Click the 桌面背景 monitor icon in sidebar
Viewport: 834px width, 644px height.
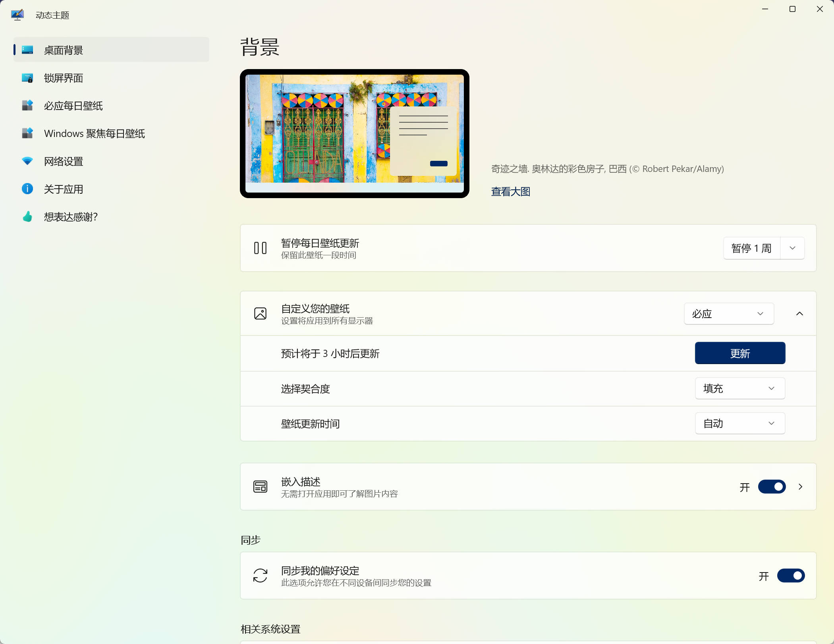point(27,50)
